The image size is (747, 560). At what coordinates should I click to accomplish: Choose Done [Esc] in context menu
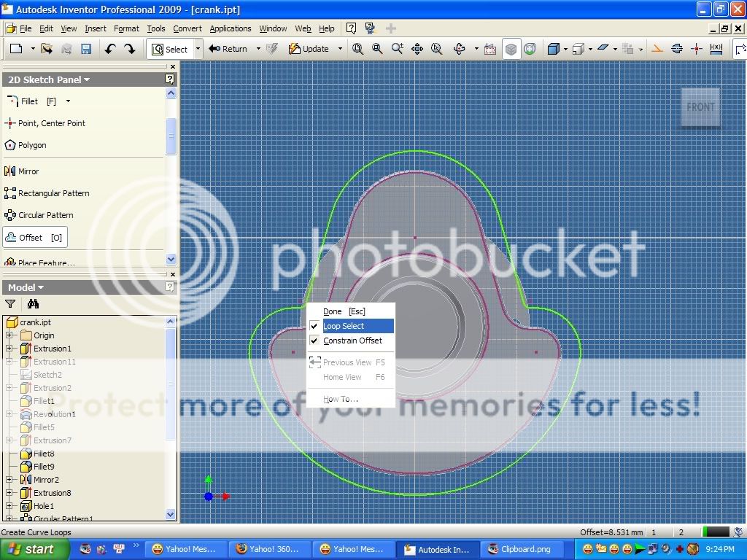click(344, 311)
